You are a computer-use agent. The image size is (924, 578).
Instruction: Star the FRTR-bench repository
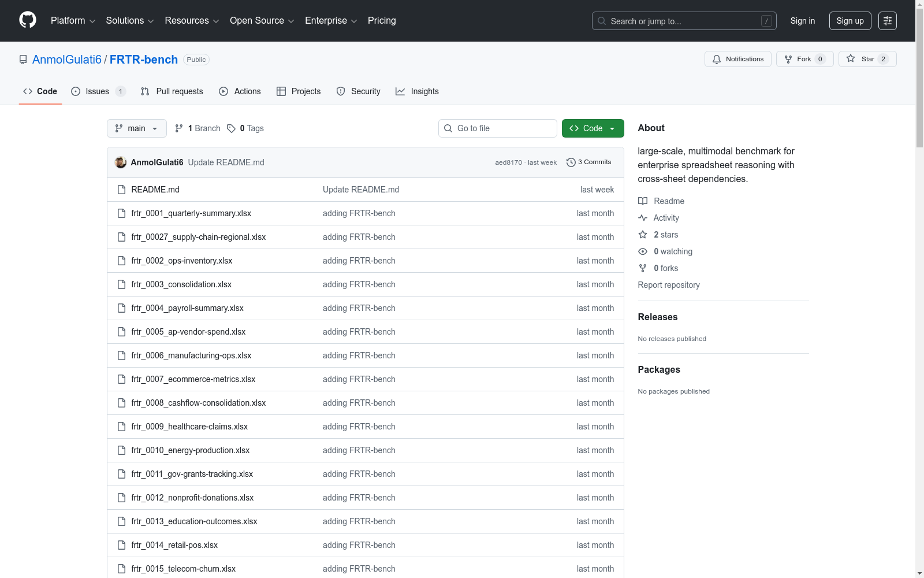point(867,59)
